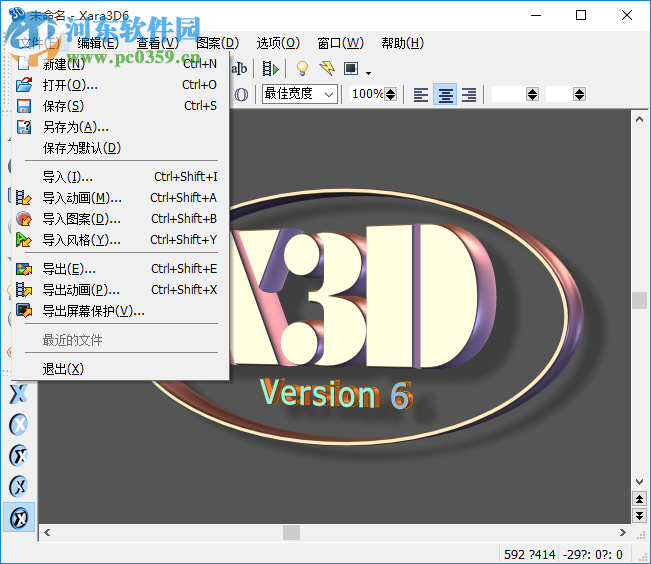Viewport: 651px width, 564px height.
Task: Choose Import Design (导入图案) entry
Action: point(120,218)
